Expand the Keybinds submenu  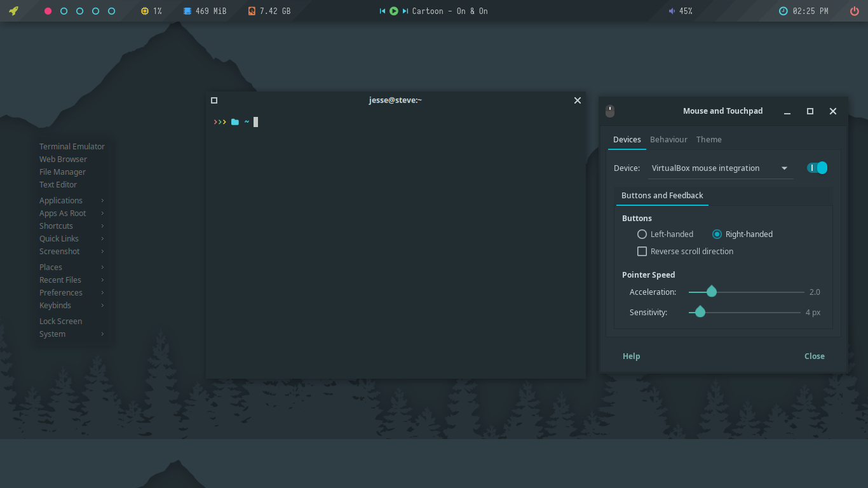click(x=72, y=306)
